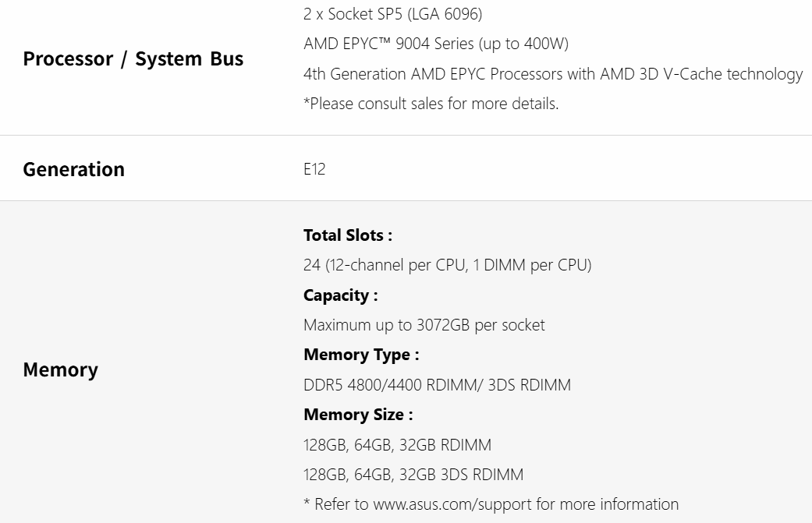Click the 4th Generation AMD EPYC Processors line
The image size is (812, 523).
pyautogui.click(x=552, y=74)
